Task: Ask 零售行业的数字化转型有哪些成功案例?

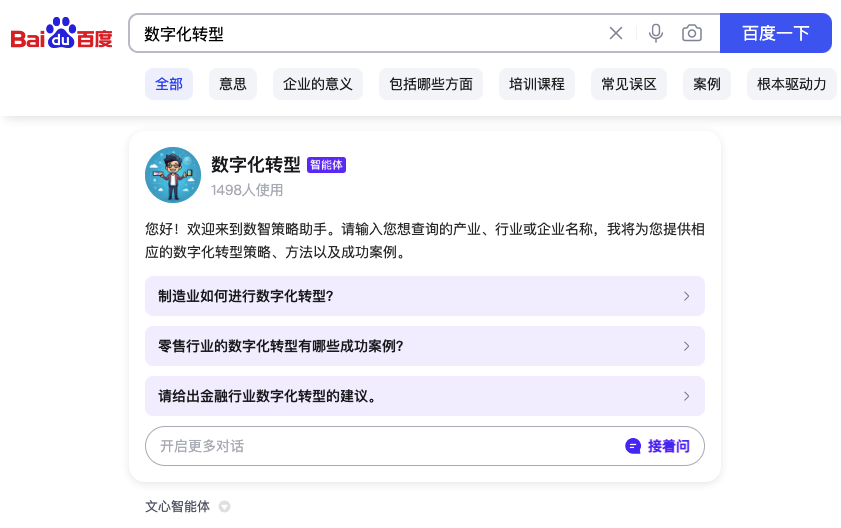Action: tap(425, 346)
